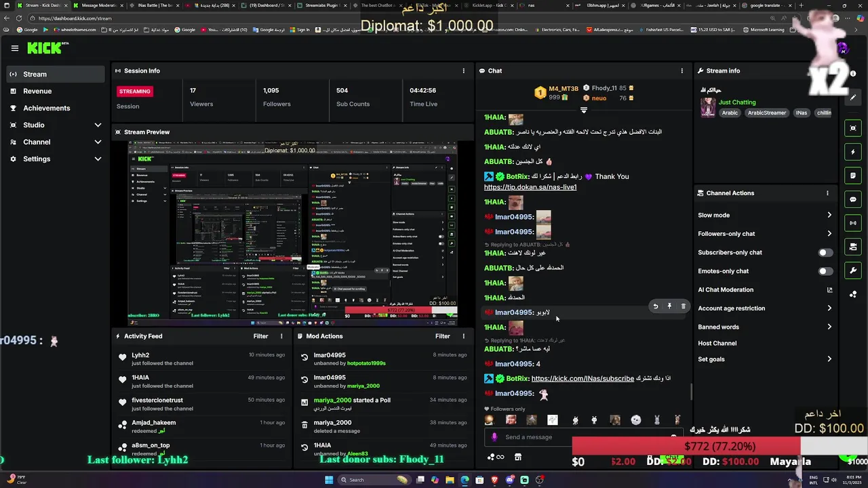Expand the Settings sidebar section
868x488 pixels.
tap(98, 159)
